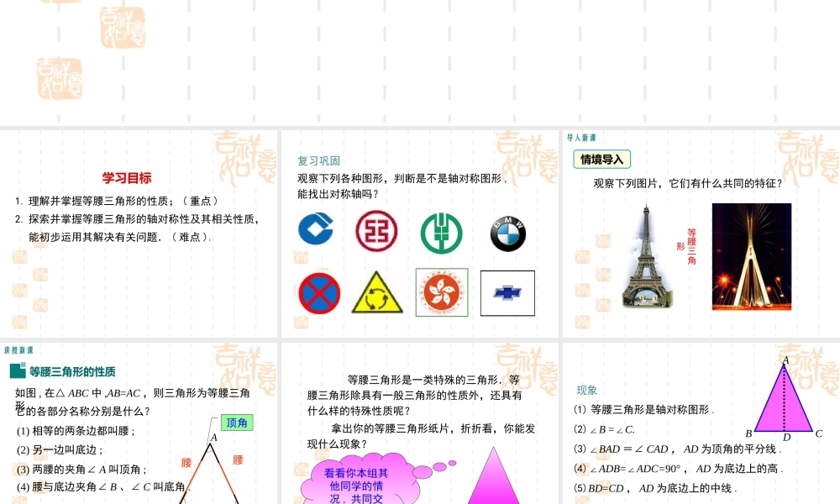Click item (4) 腰与底边夹角 叫底角
The height and width of the screenshot is (504, 840).
(x=103, y=487)
